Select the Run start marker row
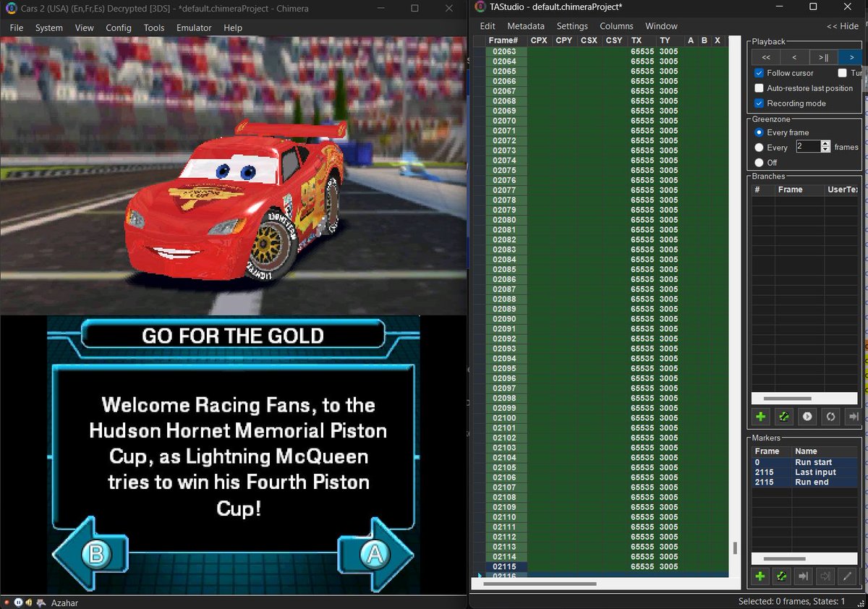The width and height of the screenshot is (868, 609). pos(806,462)
